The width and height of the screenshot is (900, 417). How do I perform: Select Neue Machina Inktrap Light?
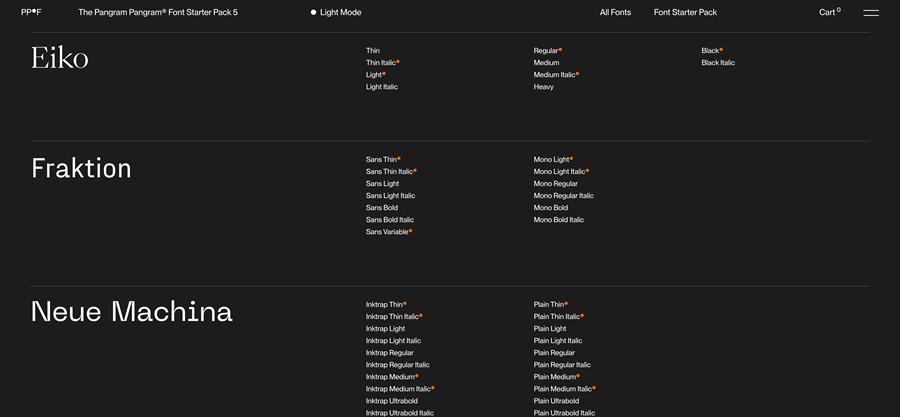tap(385, 329)
